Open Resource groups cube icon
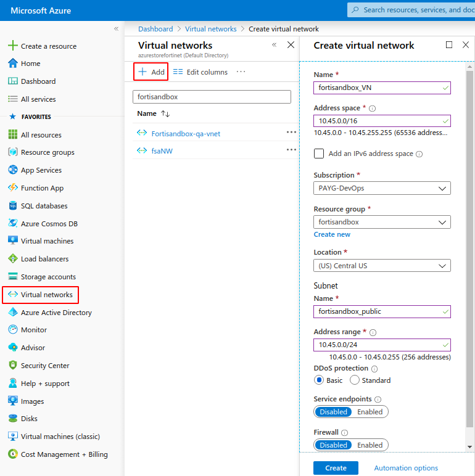This screenshot has height=476, width=475. click(x=13, y=152)
